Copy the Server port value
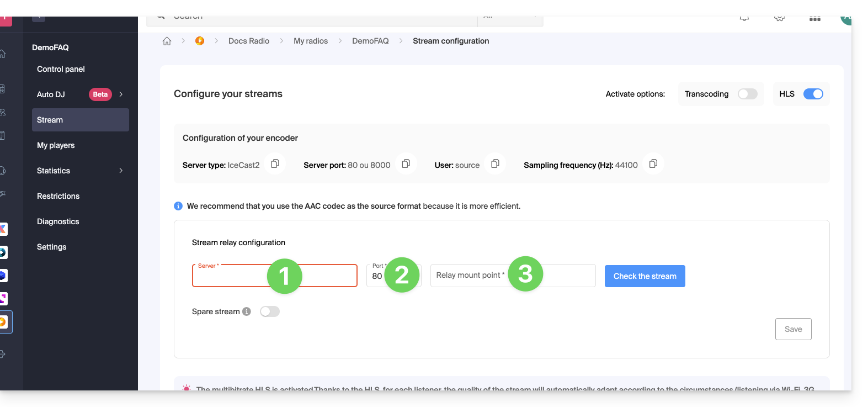This screenshot has height=407, width=868. click(406, 164)
